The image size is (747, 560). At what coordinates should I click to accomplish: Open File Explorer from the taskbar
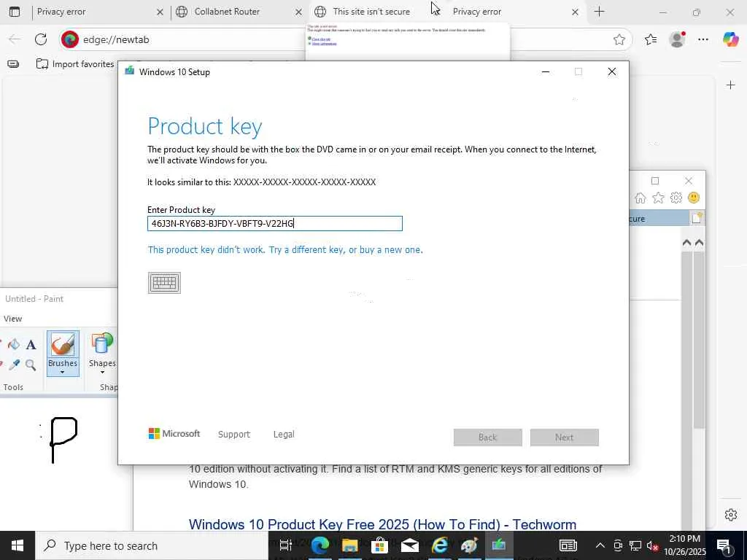click(349, 545)
